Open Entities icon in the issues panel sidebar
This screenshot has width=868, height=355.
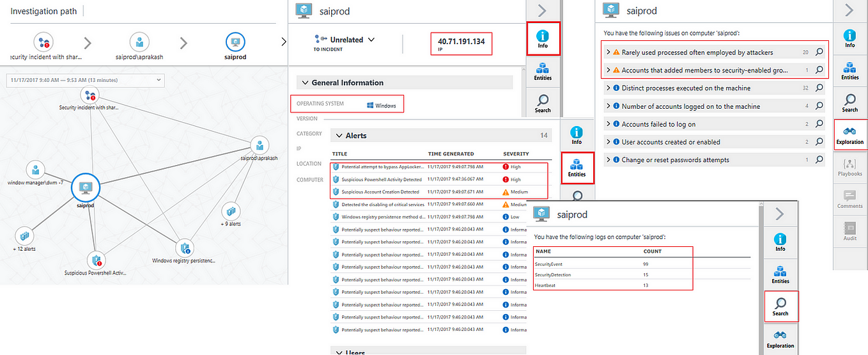tap(850, 70)
